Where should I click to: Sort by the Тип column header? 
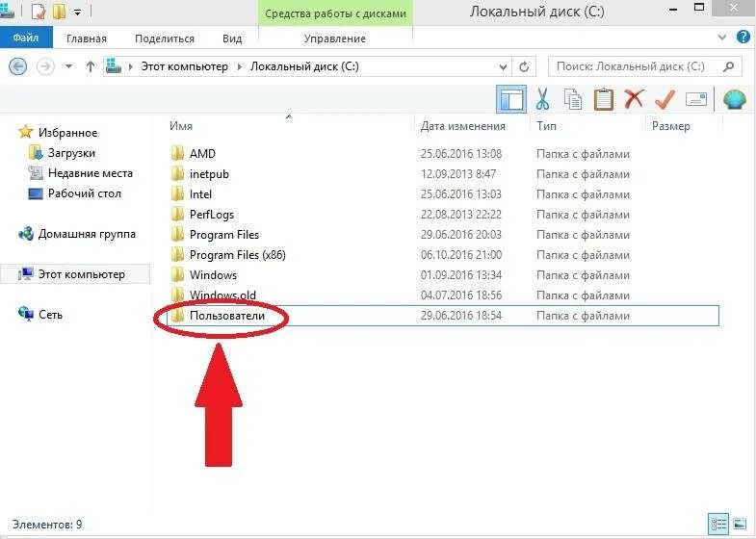pyautogui.click(x=546, y=126)
